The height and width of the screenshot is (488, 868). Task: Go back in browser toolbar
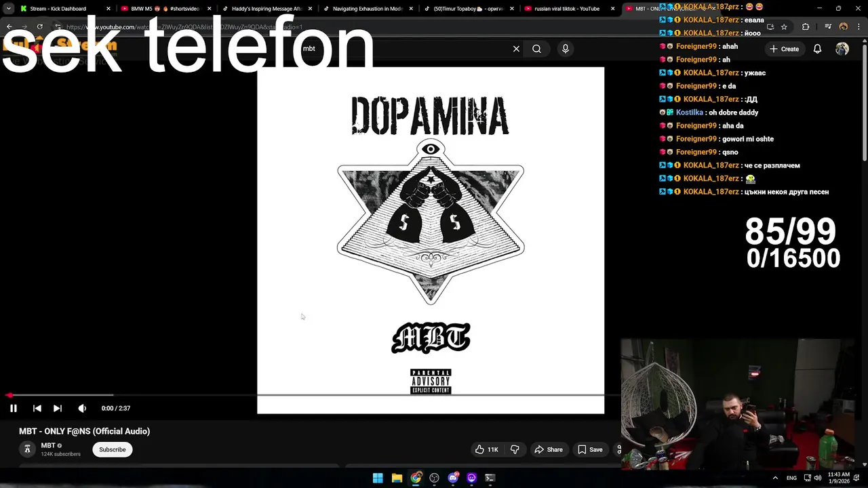[x=9, y=27]
